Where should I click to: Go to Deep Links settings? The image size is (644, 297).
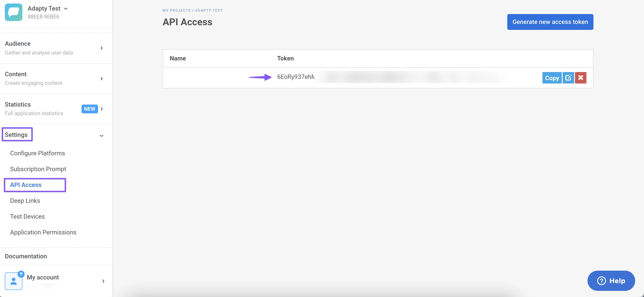(x=25, y=201)
